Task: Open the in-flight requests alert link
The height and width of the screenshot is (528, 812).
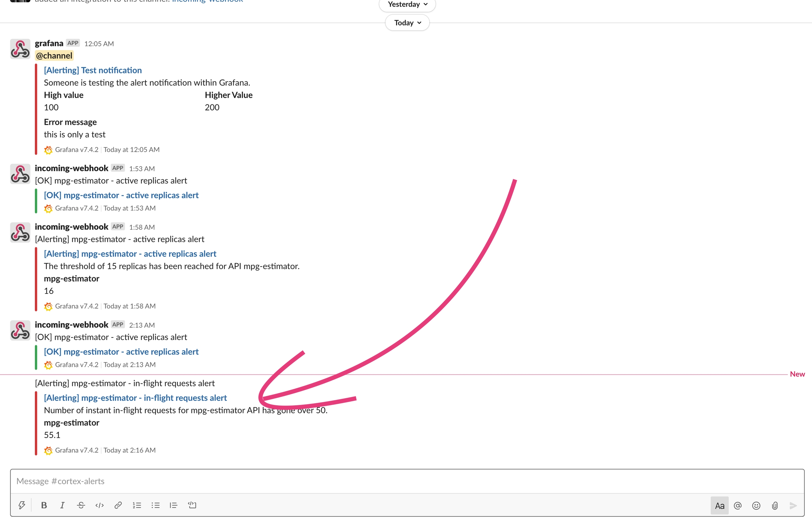Action: 135,397
